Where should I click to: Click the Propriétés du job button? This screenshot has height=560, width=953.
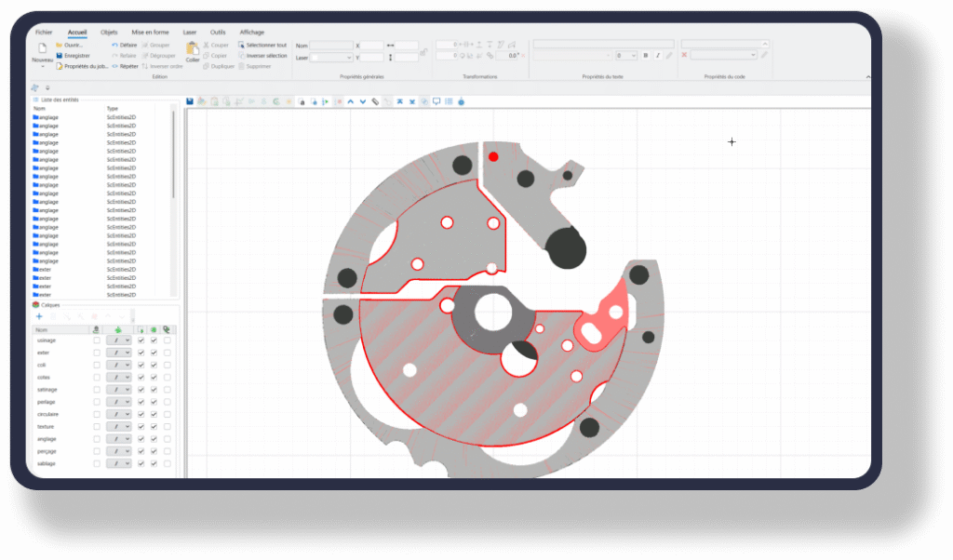coord(82,66)
